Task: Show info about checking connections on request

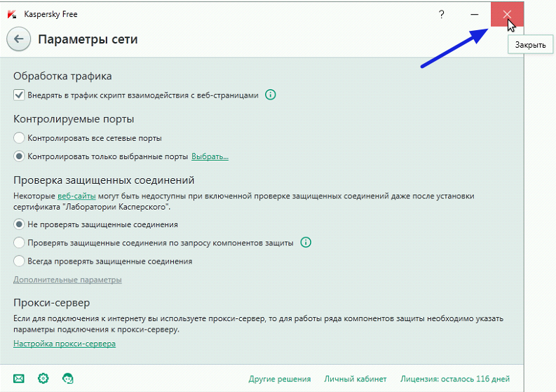Action: coord(306,243)
